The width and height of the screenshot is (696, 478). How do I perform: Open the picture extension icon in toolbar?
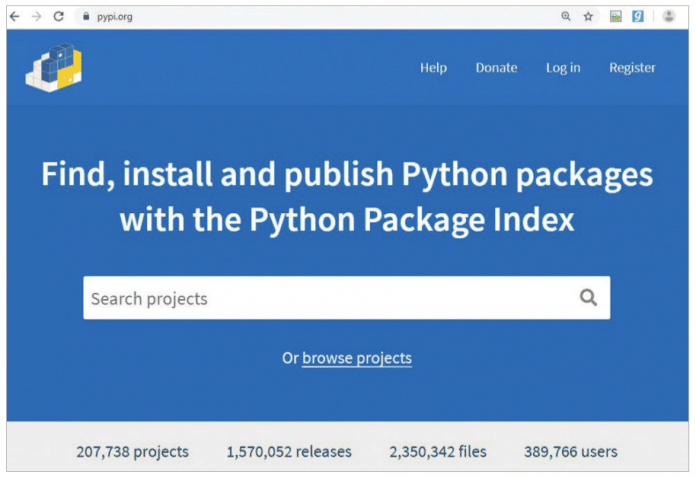(616, 16)
